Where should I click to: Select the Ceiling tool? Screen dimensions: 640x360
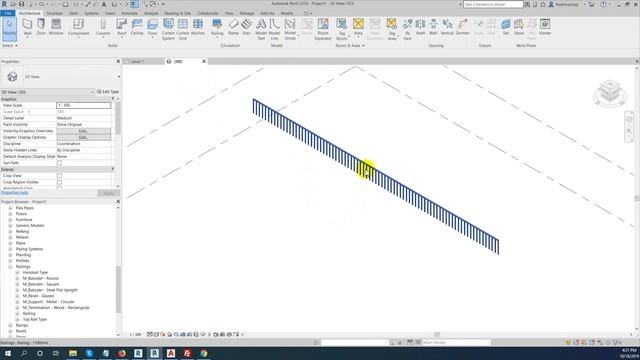click(137, 27)
